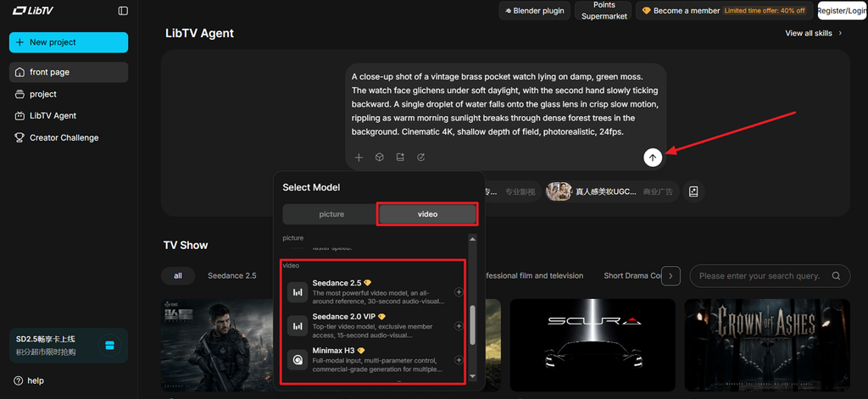Screen dimensions: 868x399
Task: Click the plus icon in New project
Action: [x=20, y=42]
